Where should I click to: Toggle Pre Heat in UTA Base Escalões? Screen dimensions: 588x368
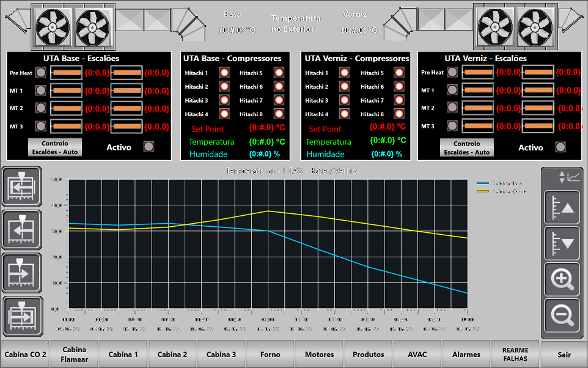[x=41, y=73]
